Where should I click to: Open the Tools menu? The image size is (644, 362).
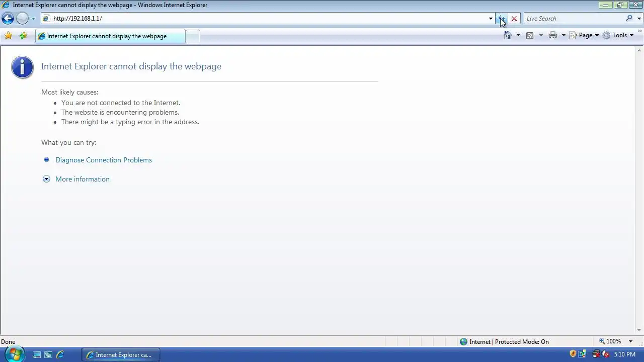(x=618, y=35)
